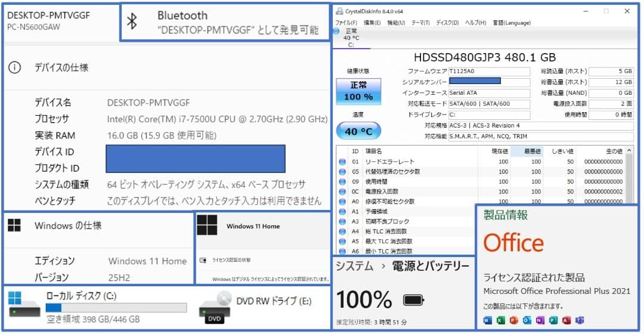
Task: Click the info icon beside デバイスの仕様
Action: tap(15, 67)
